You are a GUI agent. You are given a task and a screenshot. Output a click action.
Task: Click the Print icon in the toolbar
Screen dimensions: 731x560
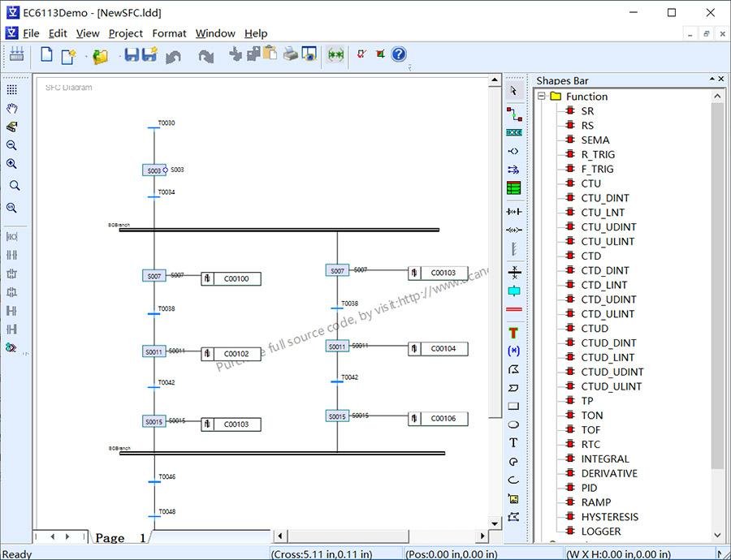tap(290, 55)
